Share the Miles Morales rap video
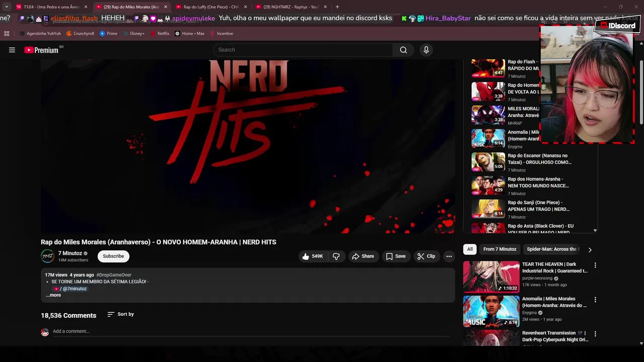 coord(363,256)
